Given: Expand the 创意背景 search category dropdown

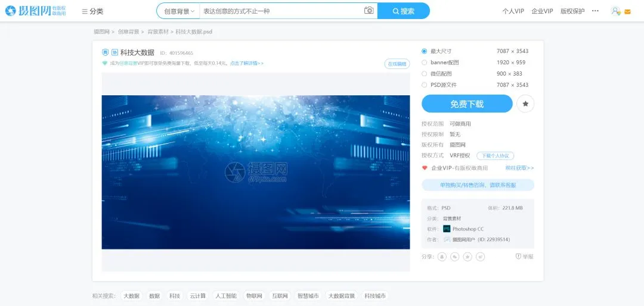Looking at the screenshot, I should [x=179, y=11].
